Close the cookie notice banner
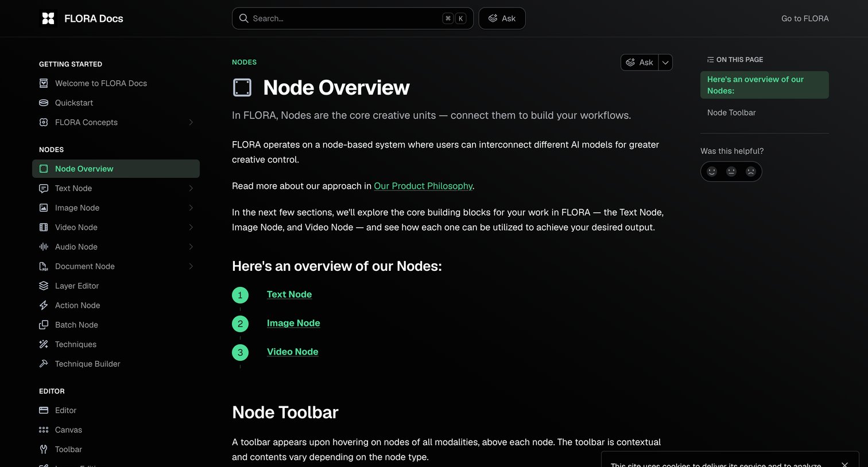868x467 pixels. 844,465
